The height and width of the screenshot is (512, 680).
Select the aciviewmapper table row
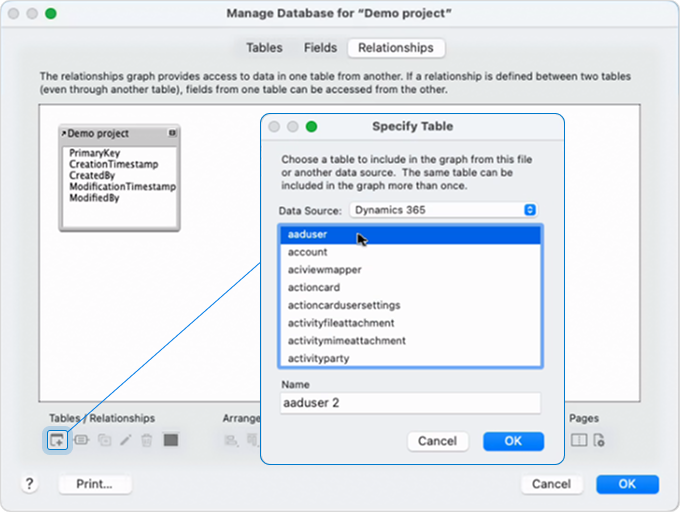pyautogui.click(x=410, y=270)
